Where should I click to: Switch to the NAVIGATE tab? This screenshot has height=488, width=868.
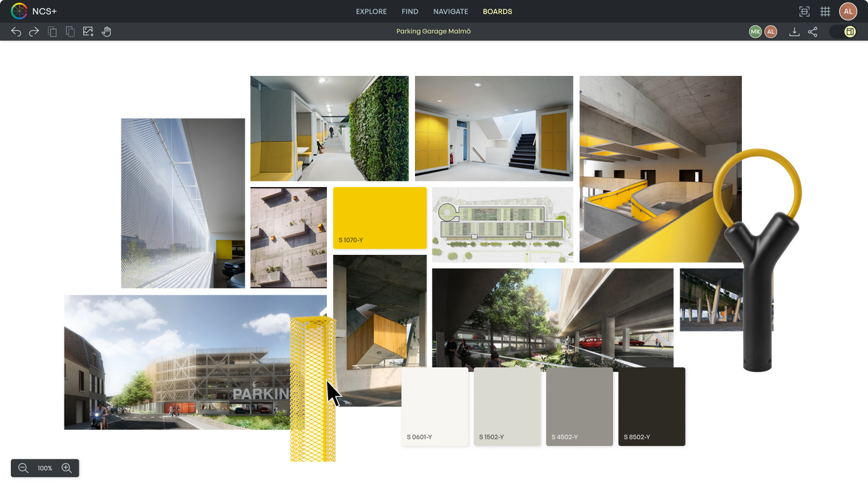pyautogui.click(x=450, y=12)
